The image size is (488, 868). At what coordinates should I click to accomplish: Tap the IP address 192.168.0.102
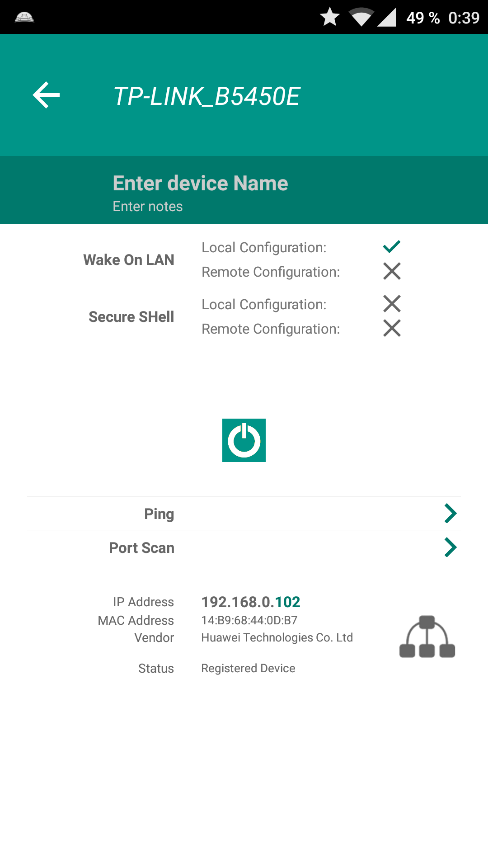click(251, 602)
